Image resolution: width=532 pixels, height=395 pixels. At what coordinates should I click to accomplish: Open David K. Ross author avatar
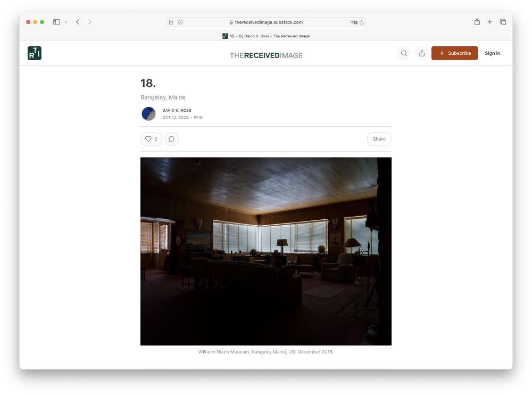pyautogui.click(x=148, y=114)
